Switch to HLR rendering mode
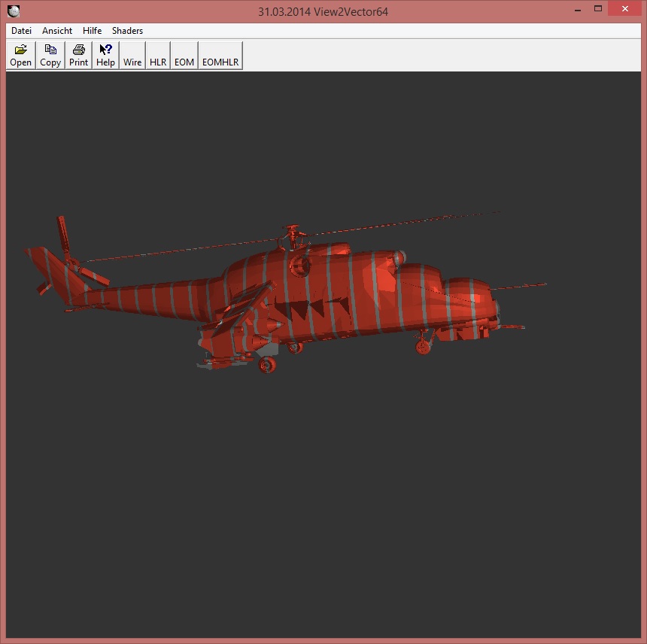Viewport: 647px width, 644px height. click(x=158, y=55)
